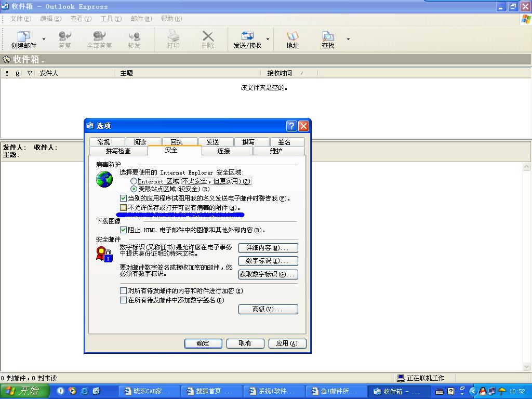Click the Reply (答复) toolbar icon
532x399 pixels.
click(x=64, y=39)
